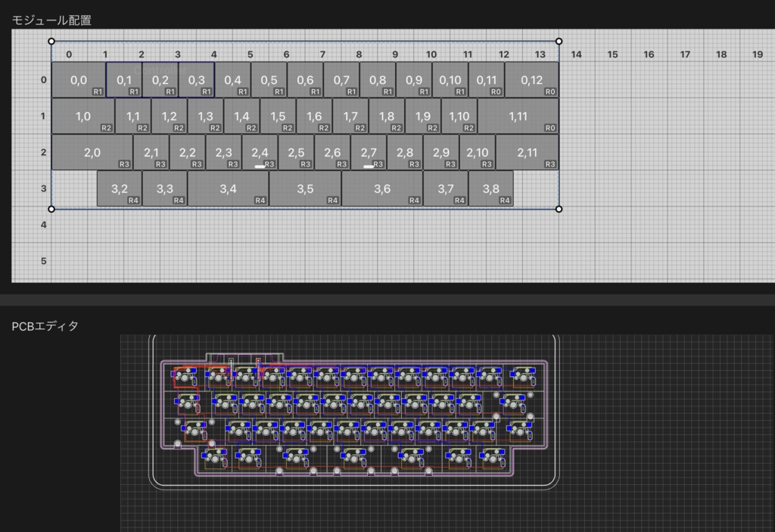
Task: Select wide key module 3,4
Action: pyautogui.click(x=229, y=188)
